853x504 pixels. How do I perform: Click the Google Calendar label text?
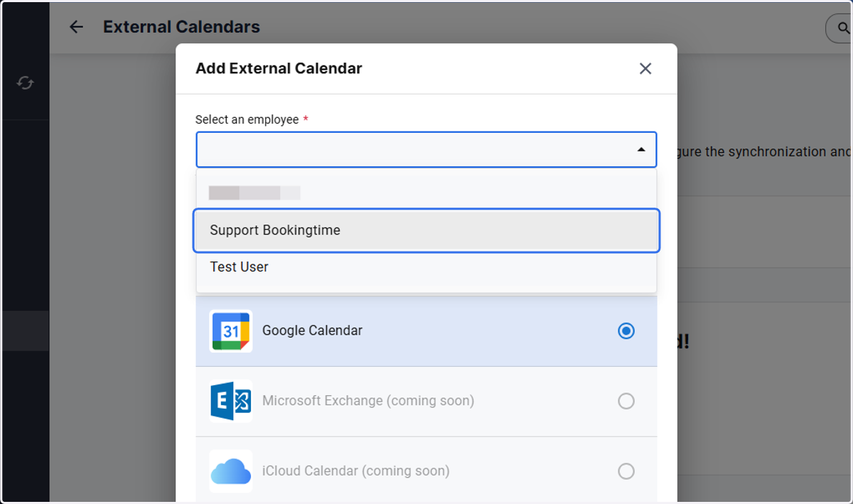[x=312, y=331]
